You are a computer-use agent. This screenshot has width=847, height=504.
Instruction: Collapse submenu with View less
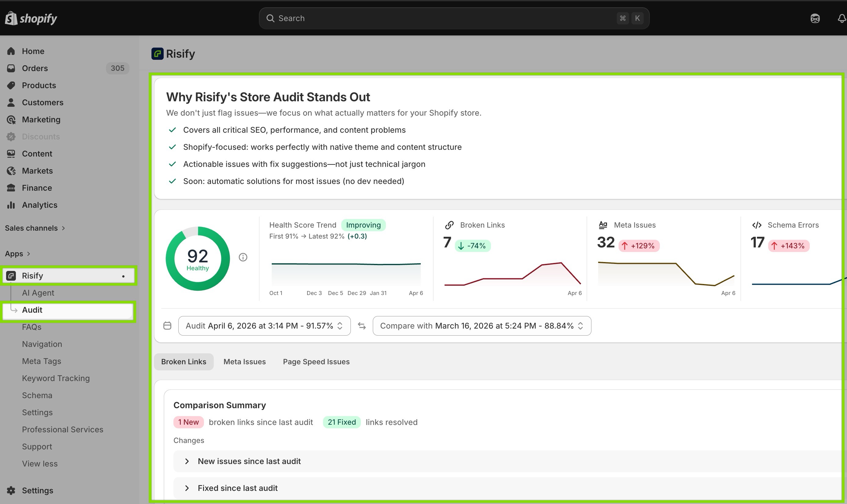coord(40,464)
